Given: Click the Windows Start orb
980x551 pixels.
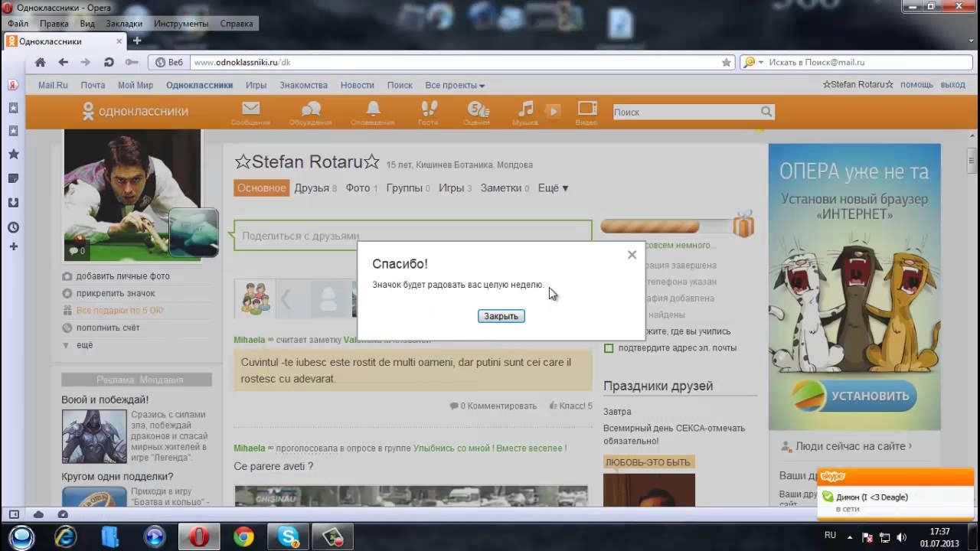Looking at the screenshot, I should (x=21, y=536).
